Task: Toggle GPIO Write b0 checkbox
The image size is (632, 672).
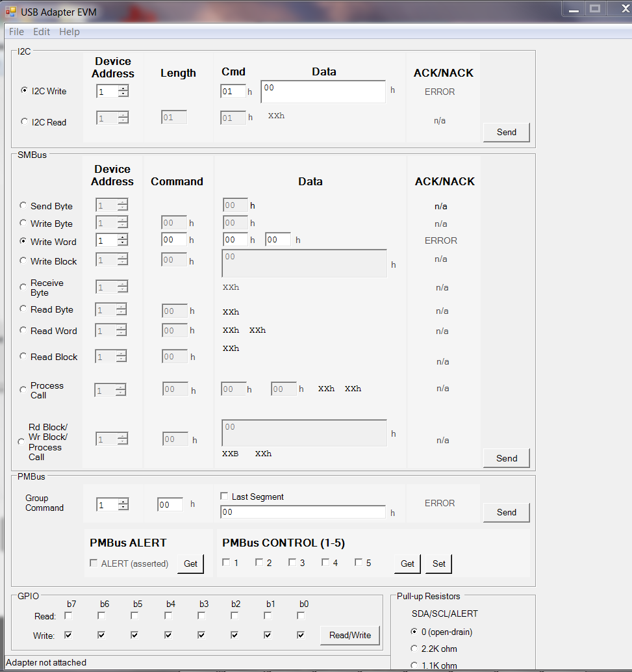Action: coord(301,635)
